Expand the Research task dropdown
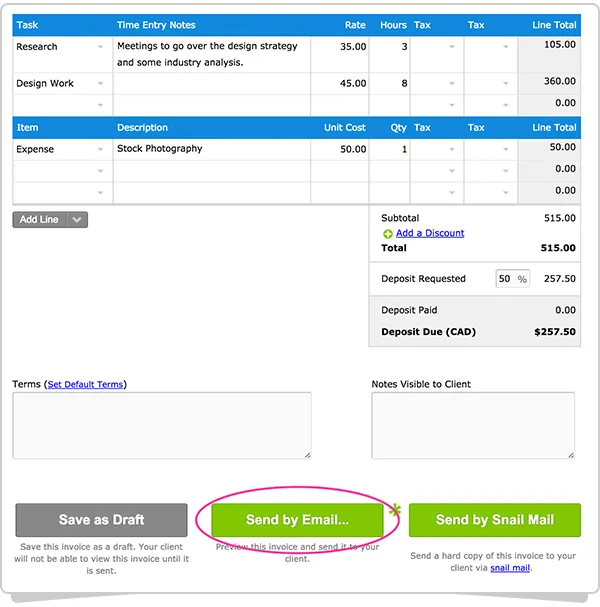This screenshot has height=607, width=600. pos(100,47)
